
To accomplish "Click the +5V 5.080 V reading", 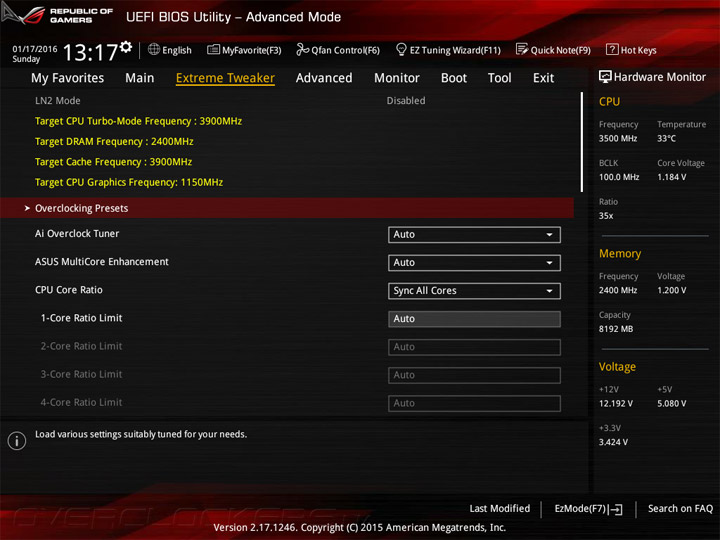I will point(671,404).
